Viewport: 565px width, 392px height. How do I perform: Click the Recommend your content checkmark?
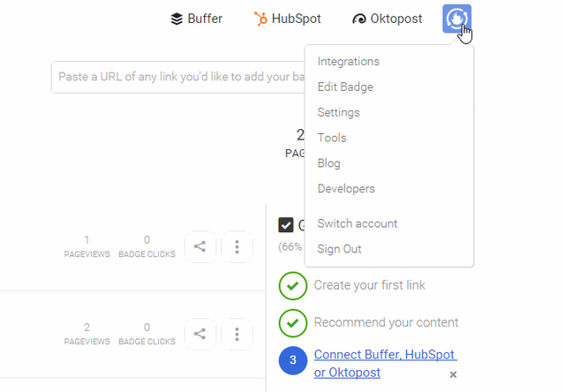tap(292, 323)
